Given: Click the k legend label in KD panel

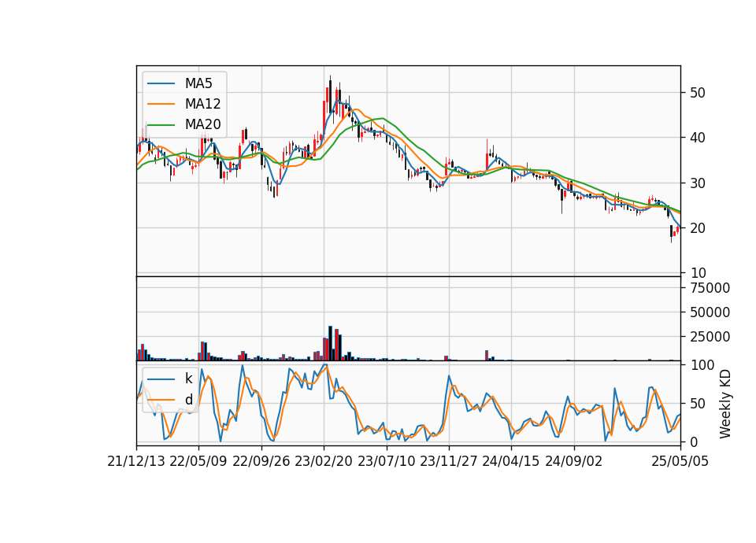Looking at the screenshot, I should [188, 379].
